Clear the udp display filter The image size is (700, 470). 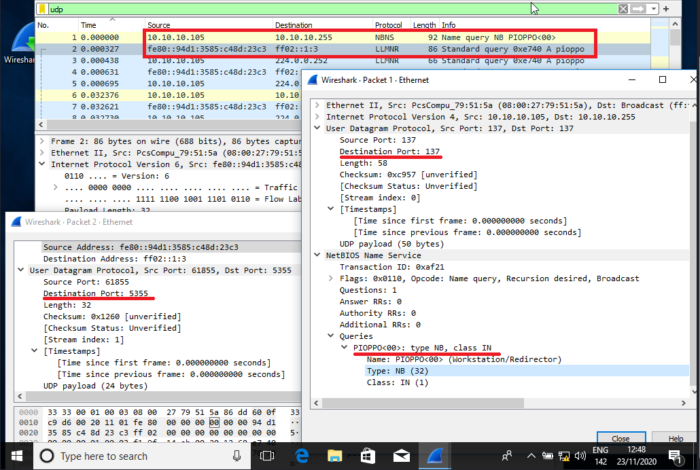point(623,9)
